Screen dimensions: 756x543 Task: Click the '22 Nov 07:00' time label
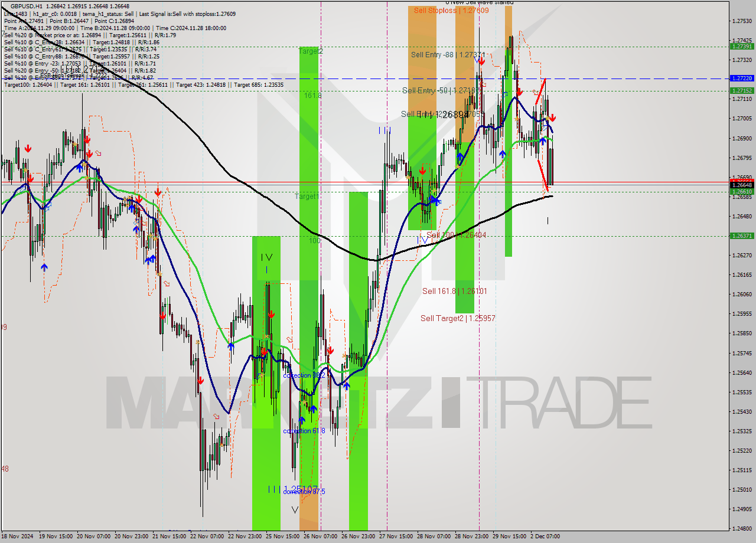(x=208, y=537)
